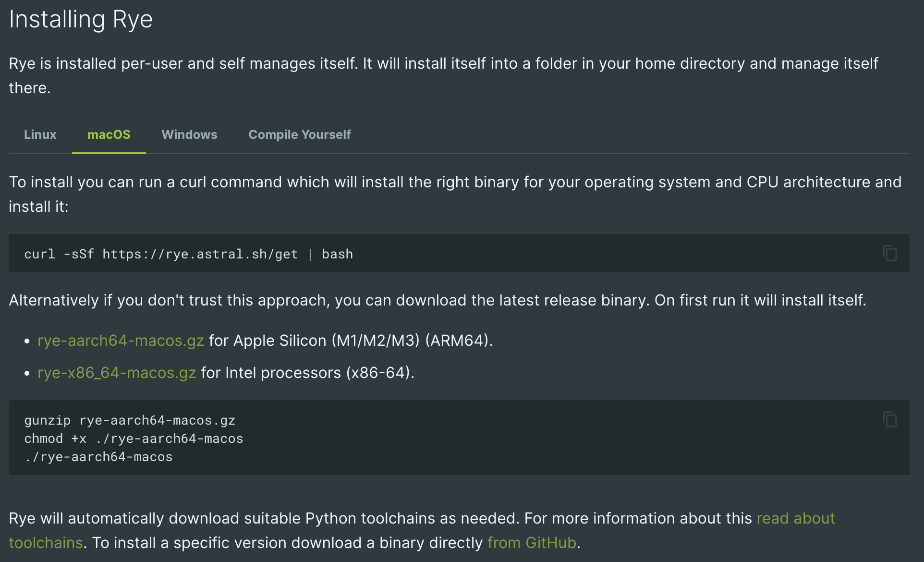The image size is (924, 562).
Task: Download rye-aarch64-macos.gz for Apple Silicon
Action: [x=121, y=340]
